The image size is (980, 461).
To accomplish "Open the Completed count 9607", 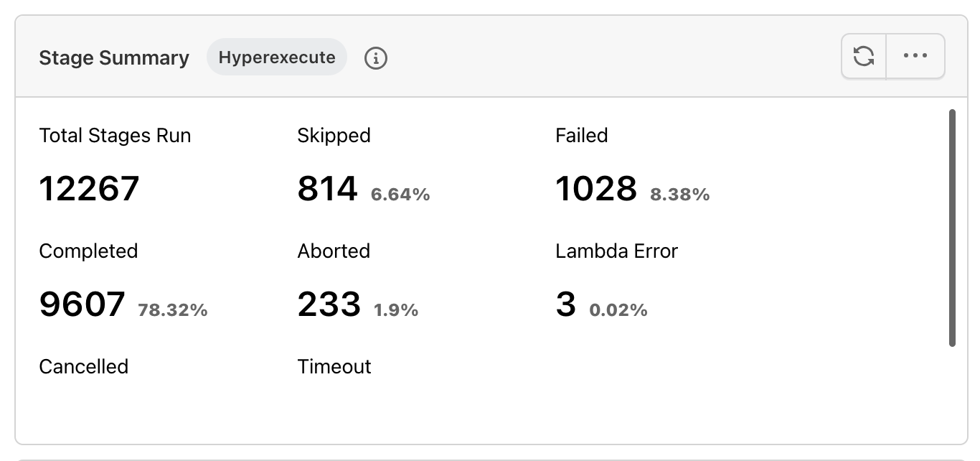I will click(82, 304).
